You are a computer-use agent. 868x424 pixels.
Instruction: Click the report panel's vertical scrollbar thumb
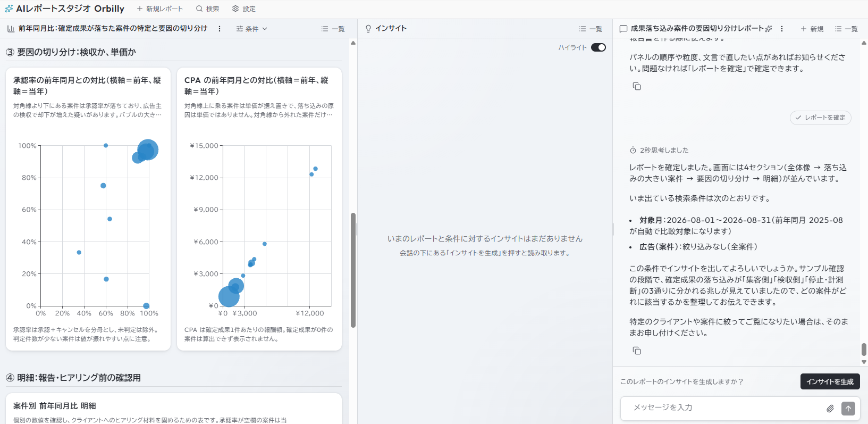353,270
